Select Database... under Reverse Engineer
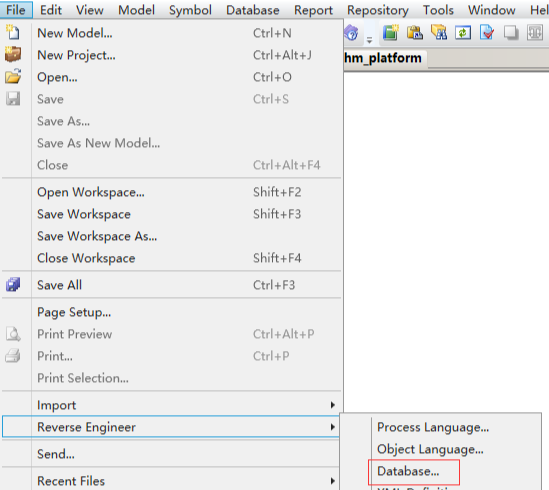The height and width of the screenshot is (490, 549). tap(408, 471)
